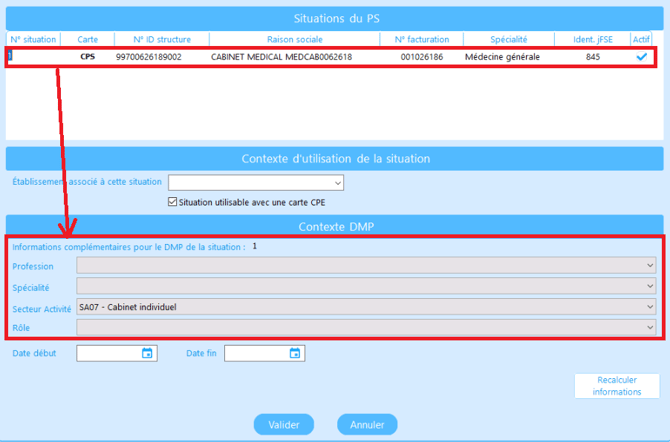Click the Actif checkmark in the row
The height and width of the screenshot is (442, 670).
(x=641, y=57)
